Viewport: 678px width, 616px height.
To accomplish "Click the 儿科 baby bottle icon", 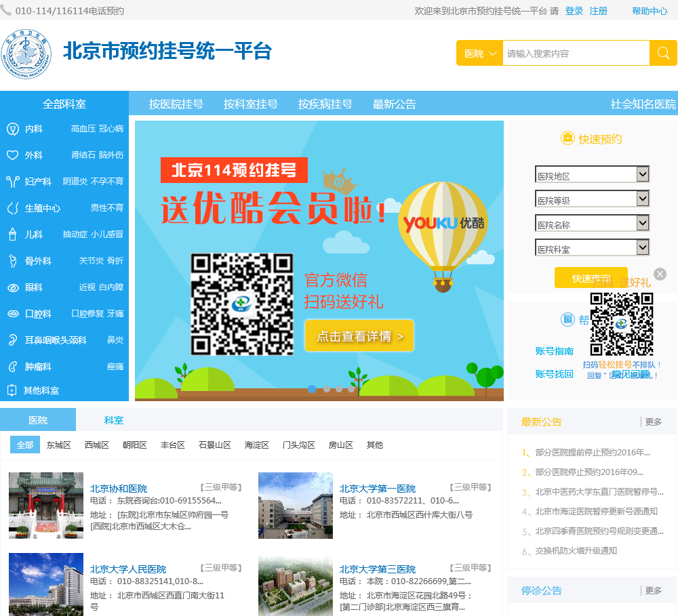I will pyautogui.click(x=12, y=234).
